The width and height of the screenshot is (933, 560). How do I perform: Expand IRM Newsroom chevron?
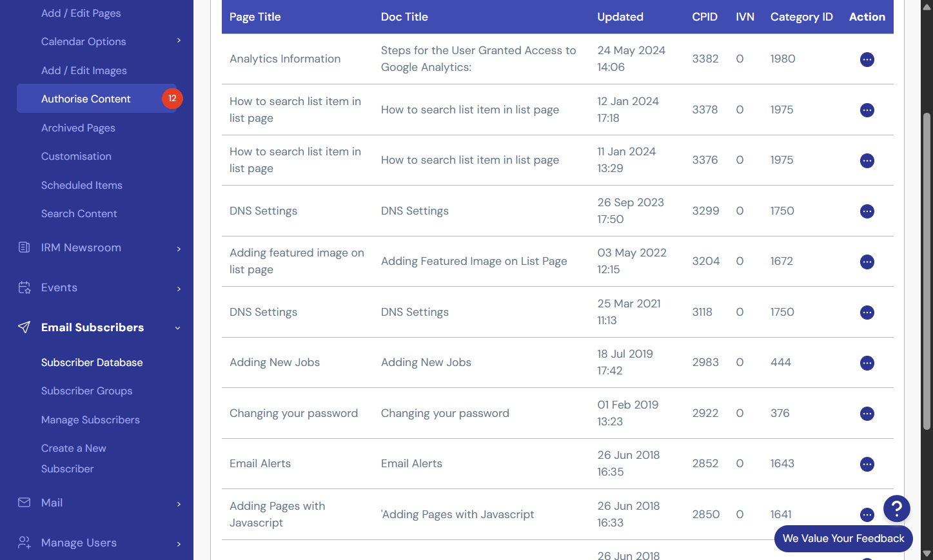click(x=179, y=249)
